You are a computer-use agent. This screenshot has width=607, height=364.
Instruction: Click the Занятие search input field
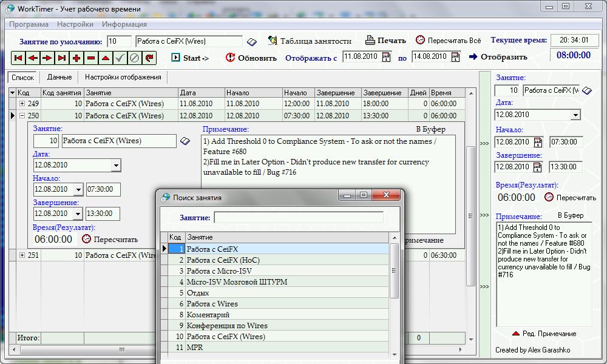click(299, 217)
